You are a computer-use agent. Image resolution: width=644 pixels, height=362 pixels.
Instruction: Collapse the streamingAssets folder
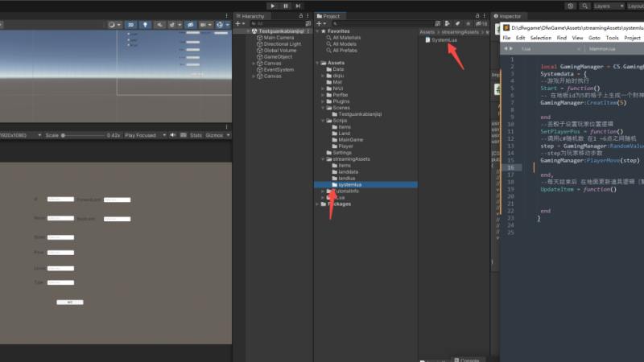[323, 159]
